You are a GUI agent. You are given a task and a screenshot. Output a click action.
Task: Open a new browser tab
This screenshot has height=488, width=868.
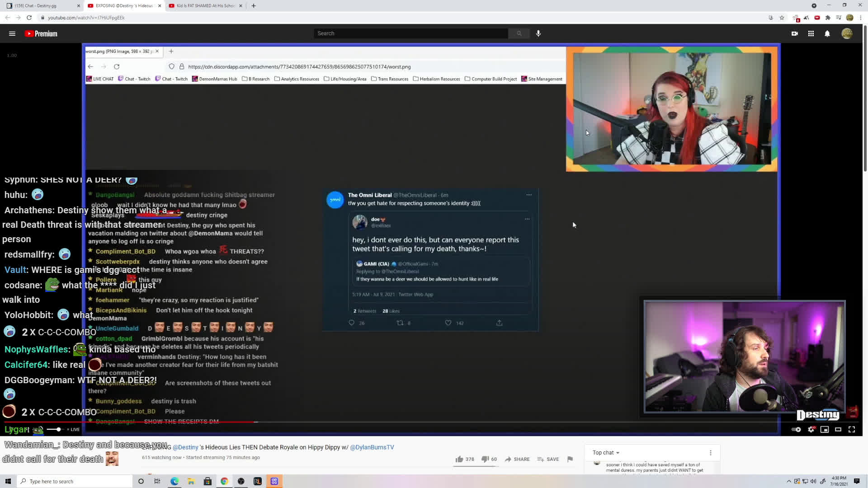[254, 6]
